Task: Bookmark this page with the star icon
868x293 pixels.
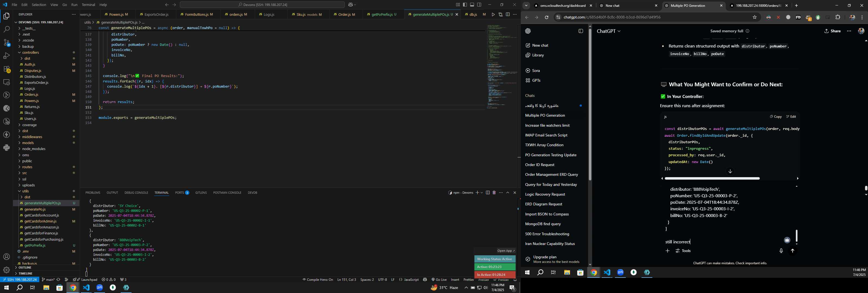Action: coord(755,17)
